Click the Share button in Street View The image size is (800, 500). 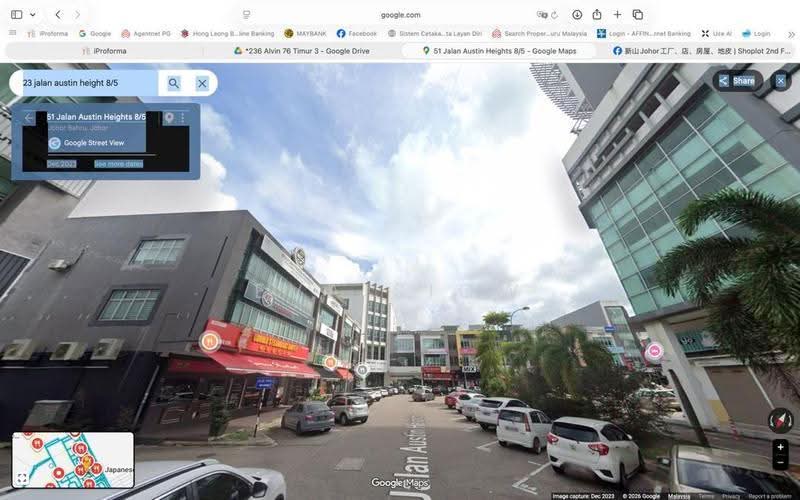738,81
